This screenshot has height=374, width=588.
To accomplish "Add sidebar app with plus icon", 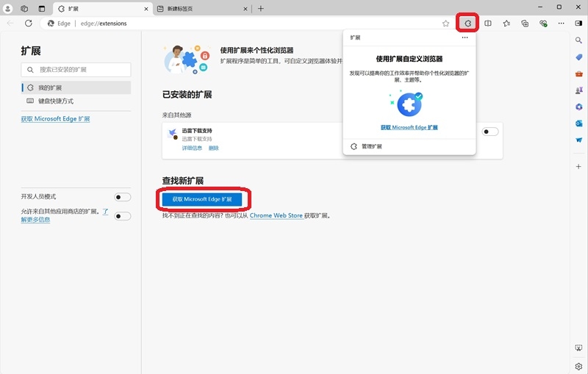I will 578,166.
